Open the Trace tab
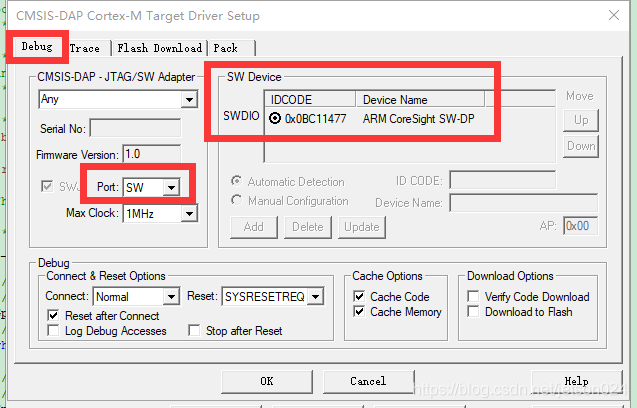 (x=85, y=48)
